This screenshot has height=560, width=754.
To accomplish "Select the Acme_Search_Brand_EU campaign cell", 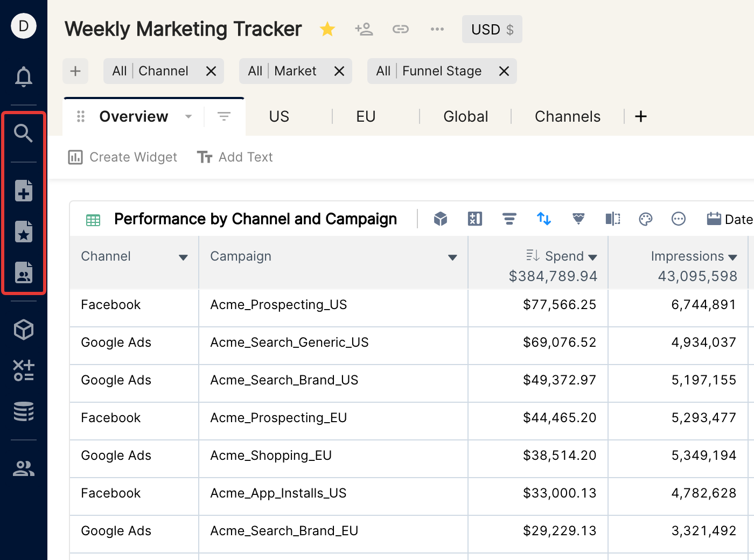I will pos(333,534).
